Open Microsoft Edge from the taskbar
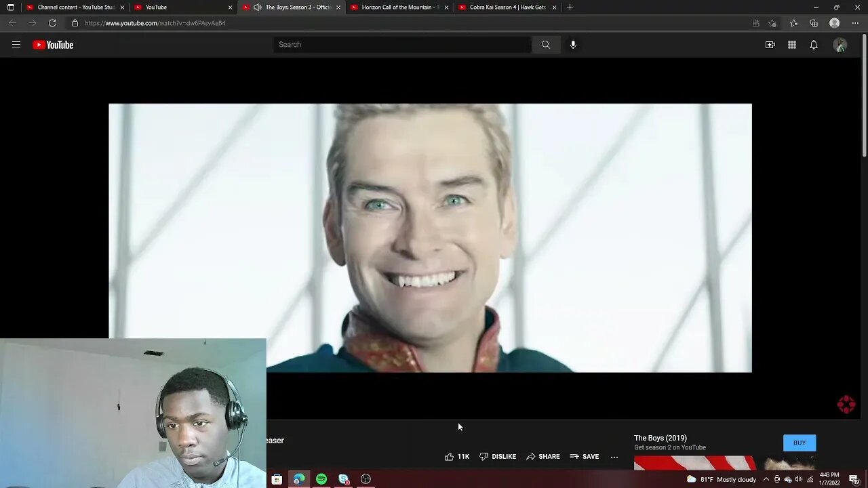This screenshot has height=488, width=868. (x=299, y=479)
